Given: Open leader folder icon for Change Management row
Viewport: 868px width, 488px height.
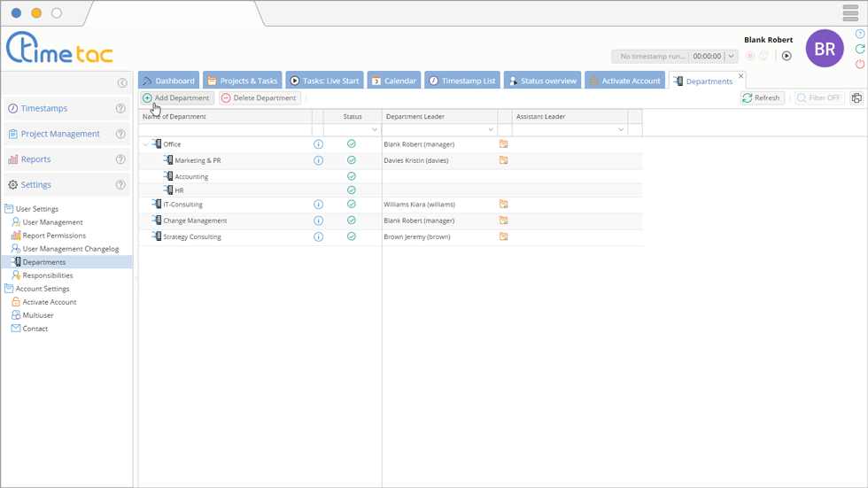Looking at the screenshot, I should (x=503, y=221).
